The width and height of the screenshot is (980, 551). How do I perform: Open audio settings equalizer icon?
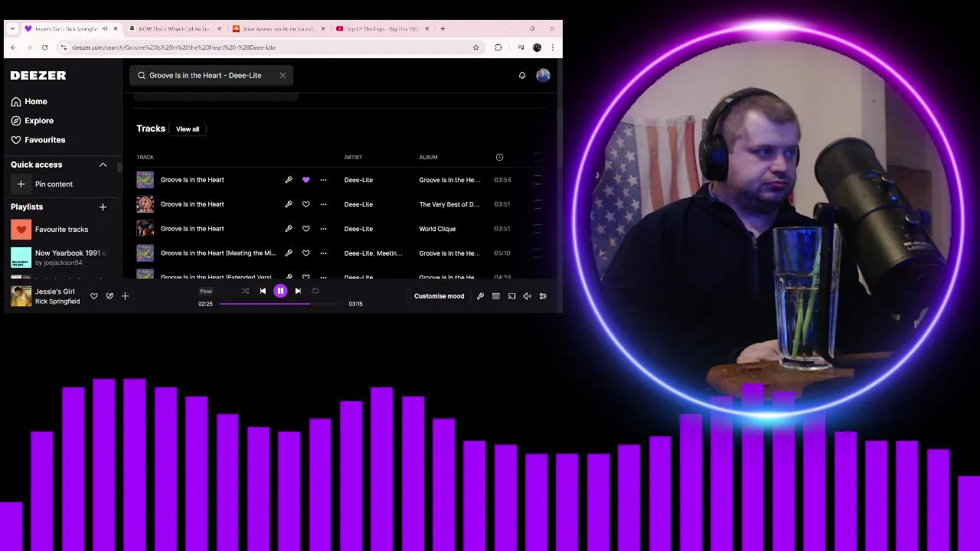[x=543, y=296]
